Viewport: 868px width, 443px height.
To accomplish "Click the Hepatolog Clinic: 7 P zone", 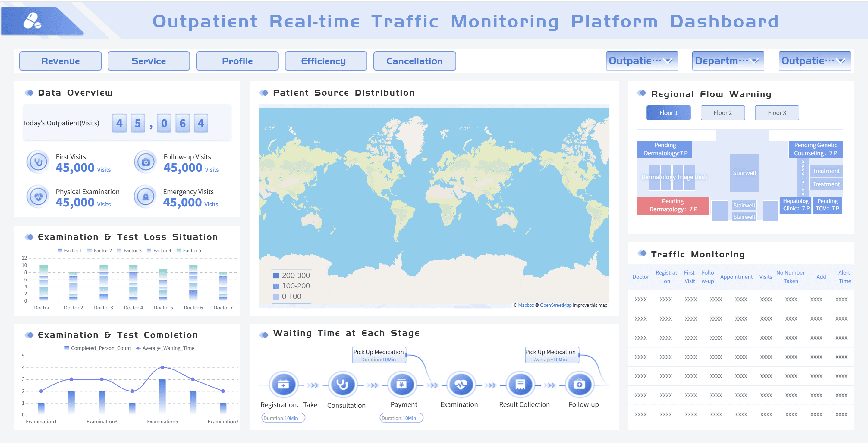I will pyautogui.click(x=796, y=205).
